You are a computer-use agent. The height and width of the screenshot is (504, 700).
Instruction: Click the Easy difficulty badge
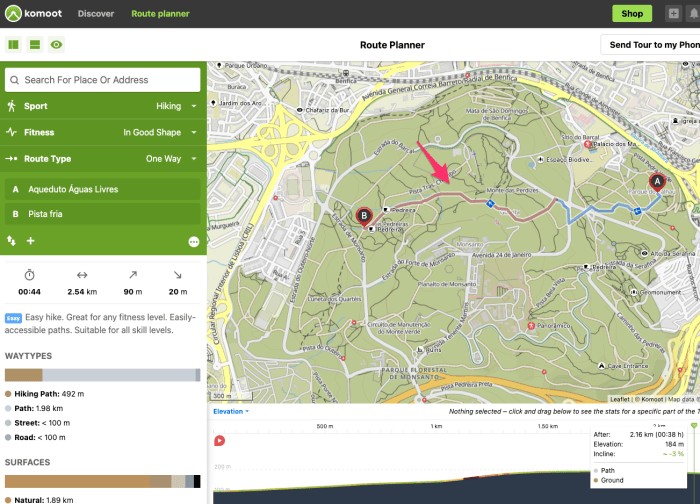click(x=13, y=318)
